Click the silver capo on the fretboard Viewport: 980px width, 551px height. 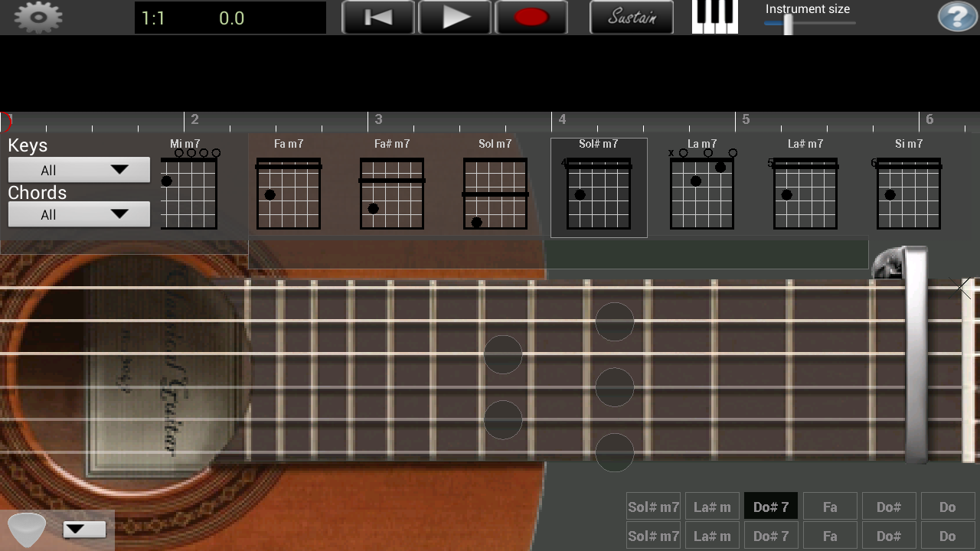tap(916, 355)
